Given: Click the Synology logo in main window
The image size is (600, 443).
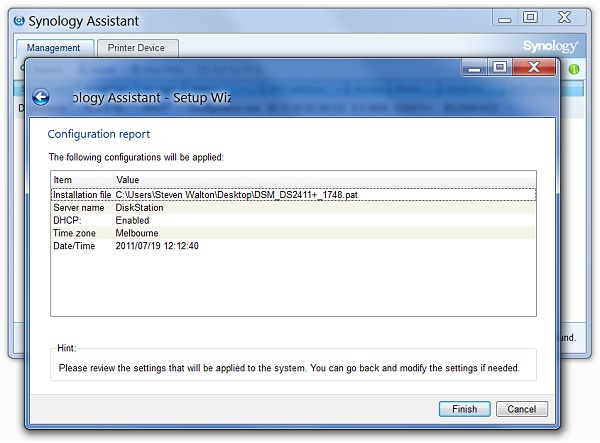Looking at the screenshot, I should pyautogui.click(x=550, y=46).
